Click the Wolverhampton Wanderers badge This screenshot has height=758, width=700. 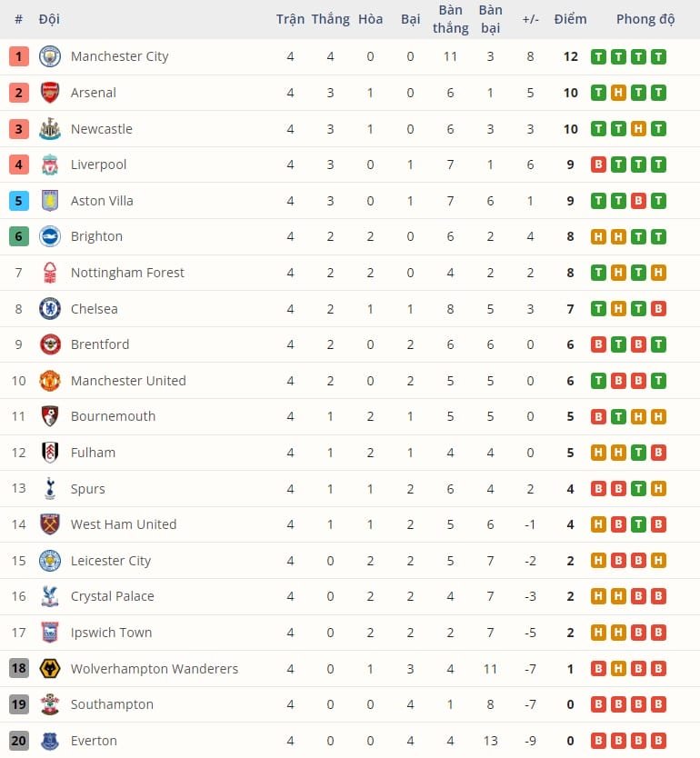coord(49,668)
